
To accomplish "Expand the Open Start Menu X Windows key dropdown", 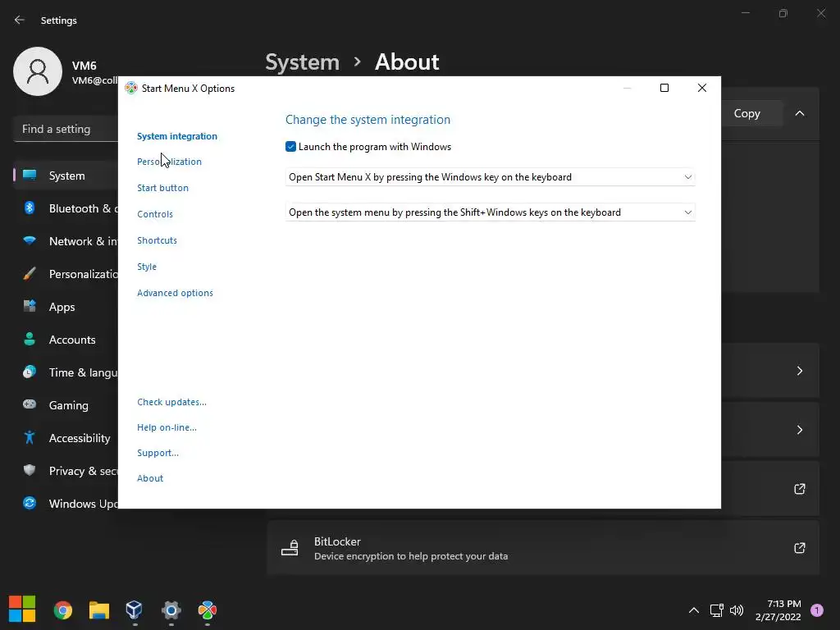I will click(x=491, y=177).
